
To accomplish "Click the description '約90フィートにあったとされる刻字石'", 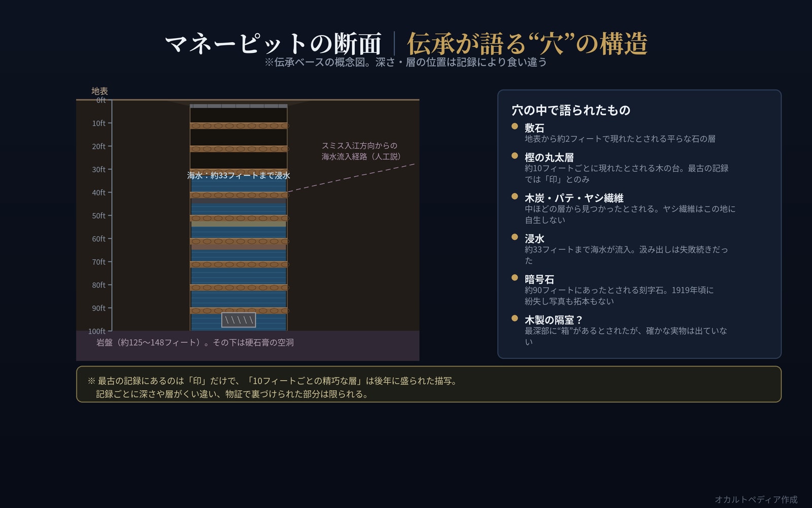I will [x=619, y=296].
